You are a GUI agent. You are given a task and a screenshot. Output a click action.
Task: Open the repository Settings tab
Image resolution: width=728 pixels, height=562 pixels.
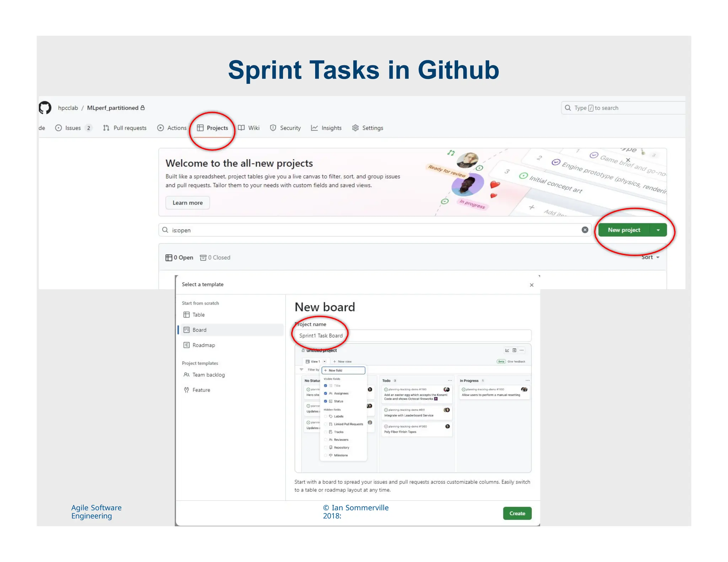coord(368,128)
